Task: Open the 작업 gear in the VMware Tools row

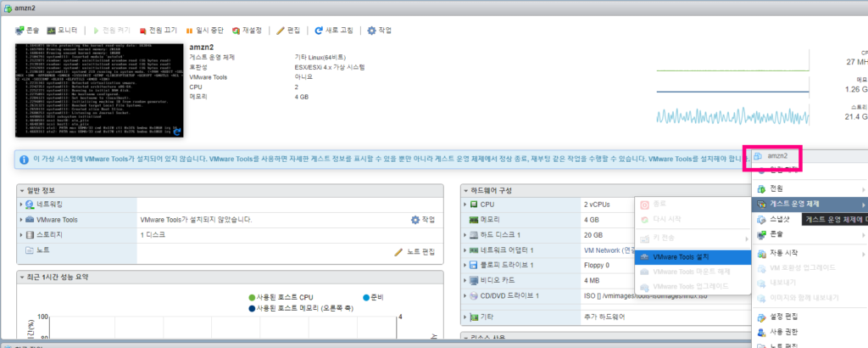Action: tap(423, 220)
